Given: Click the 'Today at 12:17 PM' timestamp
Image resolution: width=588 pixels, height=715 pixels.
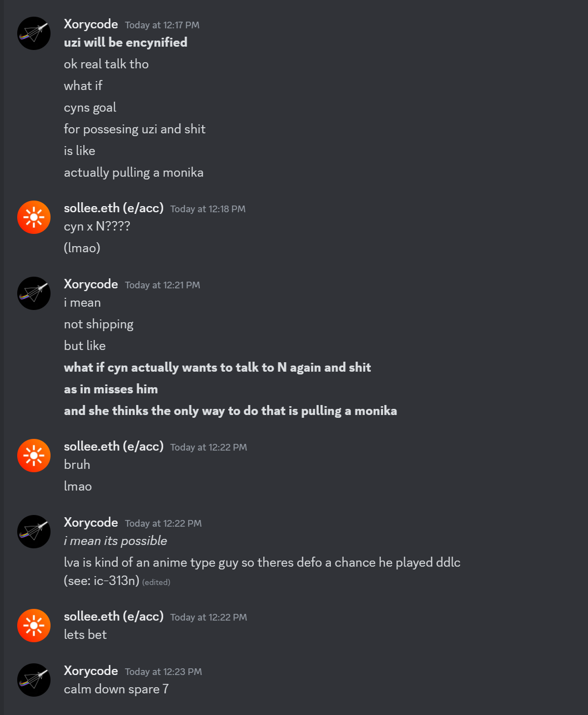Looking at the screenshot, I should click(162, 25).
